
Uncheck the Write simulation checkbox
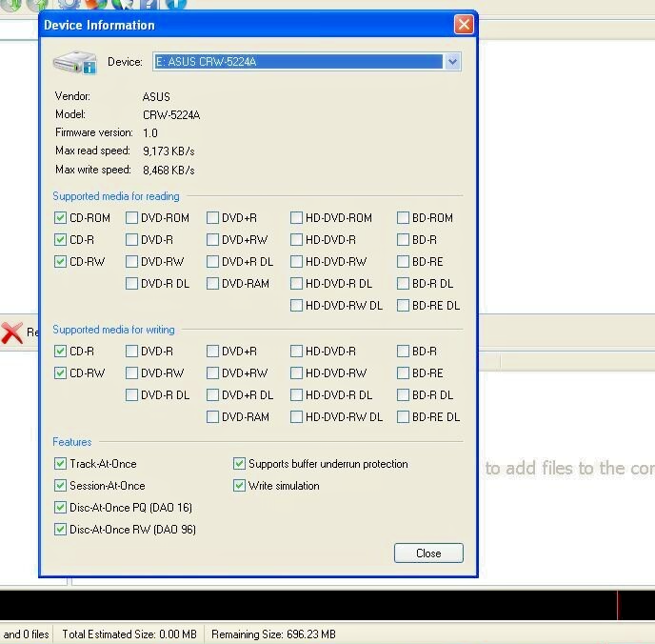click(239, 486)
